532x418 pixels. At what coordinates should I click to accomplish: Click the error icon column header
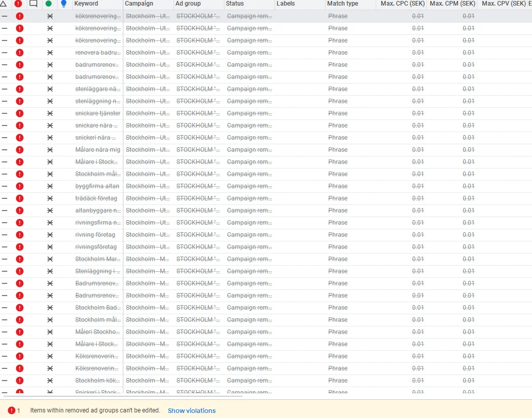19,4
